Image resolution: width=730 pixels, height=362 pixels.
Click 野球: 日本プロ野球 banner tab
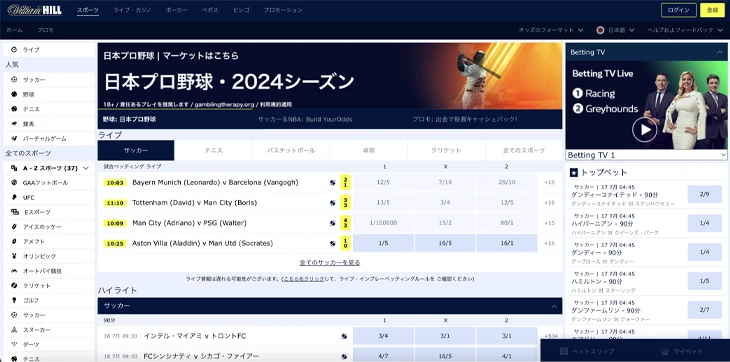129,120
